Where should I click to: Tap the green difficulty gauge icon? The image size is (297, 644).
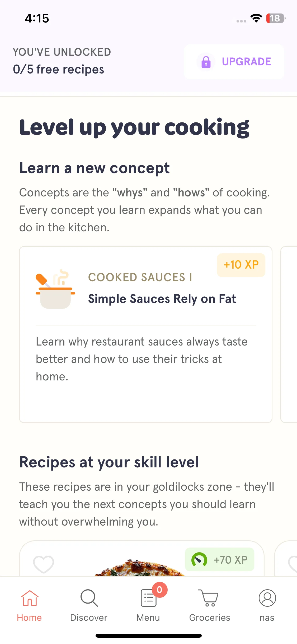coord(199,560)
